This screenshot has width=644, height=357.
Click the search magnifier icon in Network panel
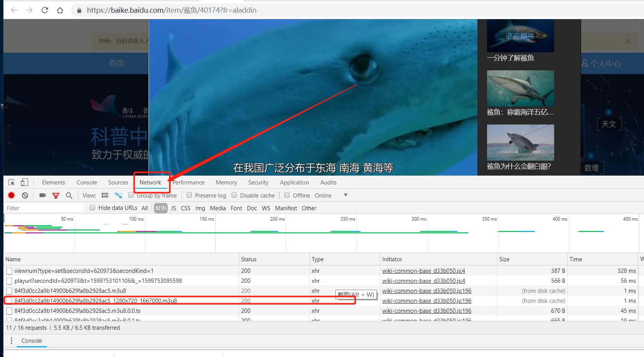[69, 195]
